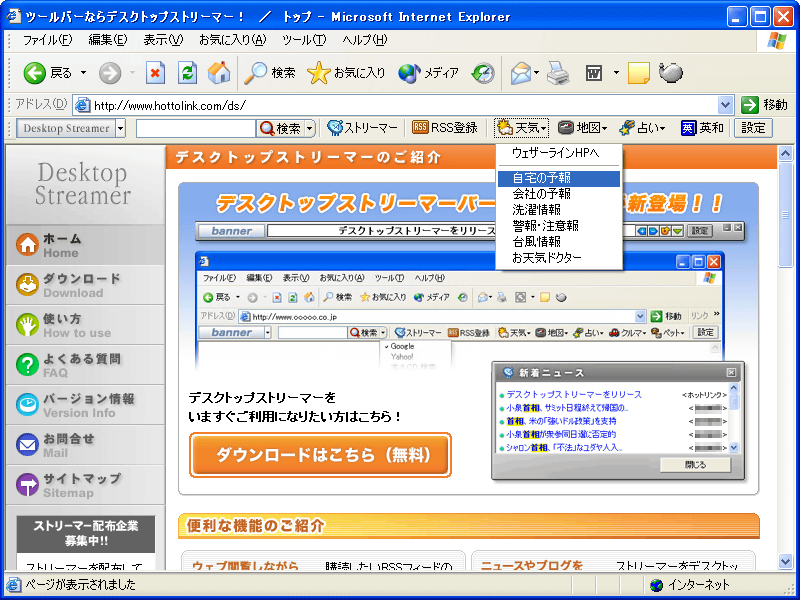Click the インターネット zone status indicator
The height and width of the screenshot is (600, 800).
(692, 585)
